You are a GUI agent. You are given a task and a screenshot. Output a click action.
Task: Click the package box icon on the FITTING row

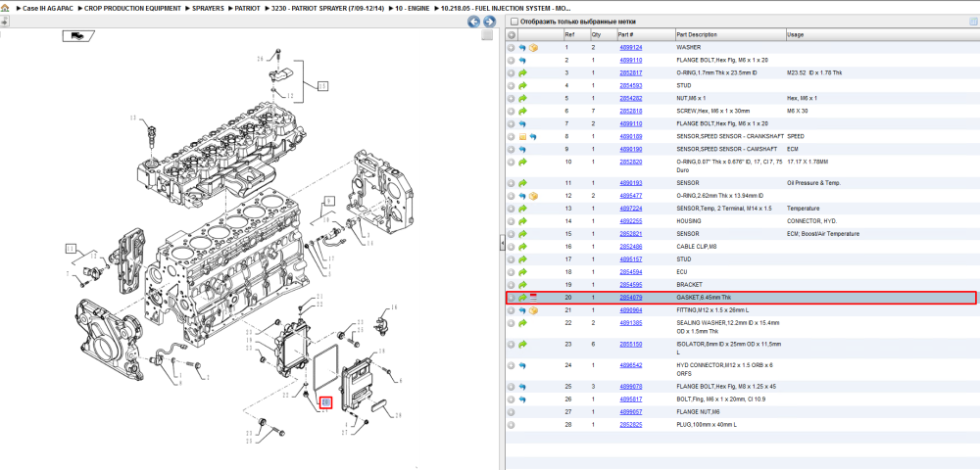pyautogui.click(x=533, y=310)
